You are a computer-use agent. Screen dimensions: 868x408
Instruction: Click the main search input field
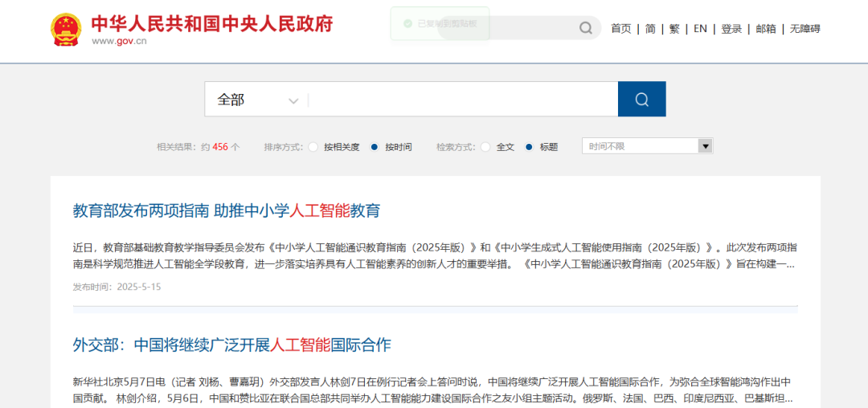pos(462,100)
